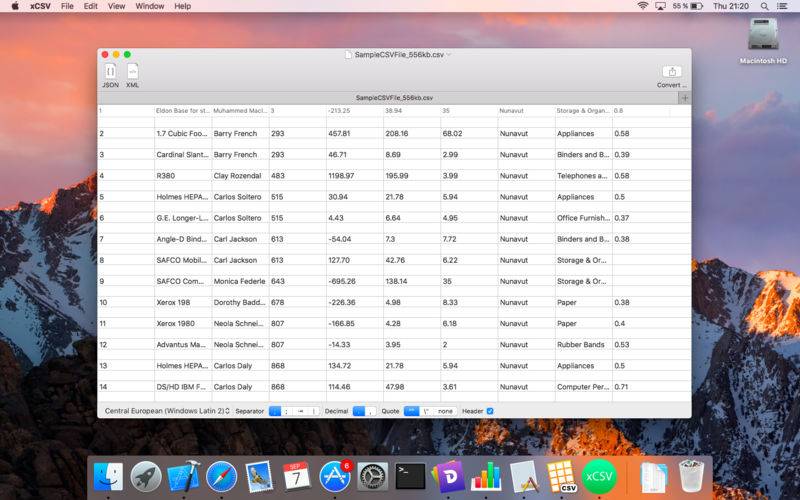Open Wi-Fi status in menu bar
The height and width of the screenshot is (500, 800).
point(643,6)
